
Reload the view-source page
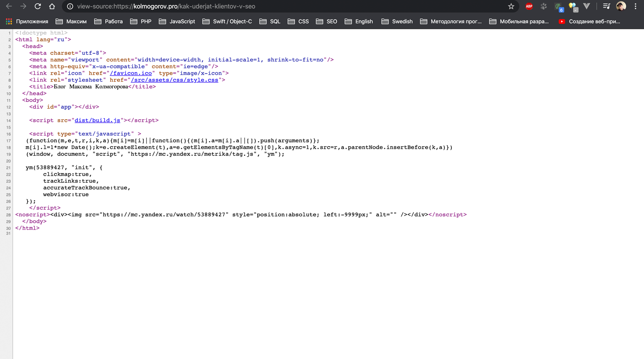[x=37, y=7]
